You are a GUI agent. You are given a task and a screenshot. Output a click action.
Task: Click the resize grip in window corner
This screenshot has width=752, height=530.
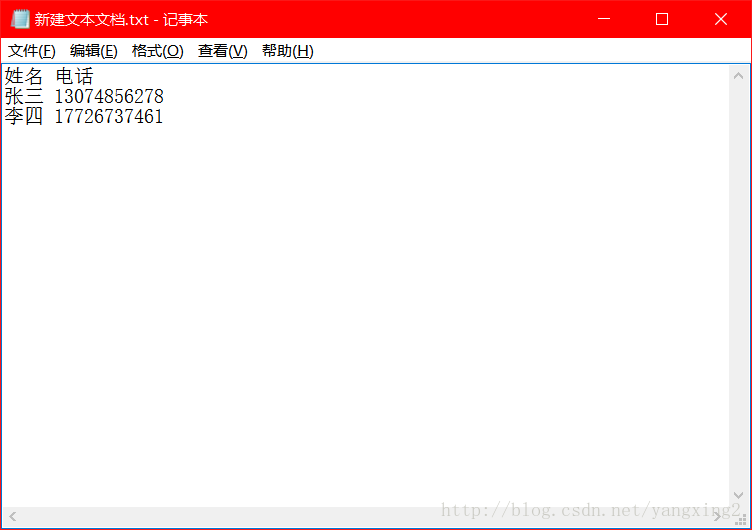pyautogui.click(x=741, y=519)
